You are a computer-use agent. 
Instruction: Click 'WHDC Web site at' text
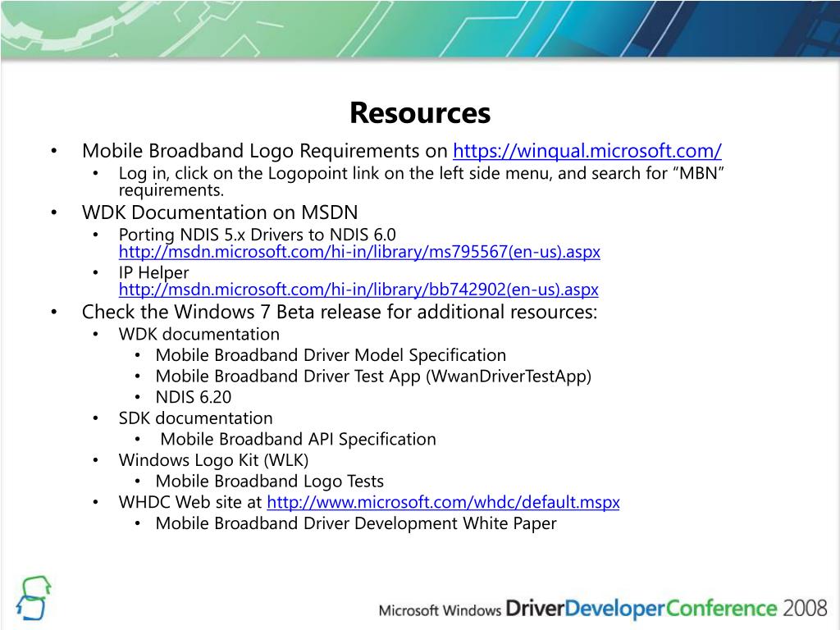pos(189,503)
